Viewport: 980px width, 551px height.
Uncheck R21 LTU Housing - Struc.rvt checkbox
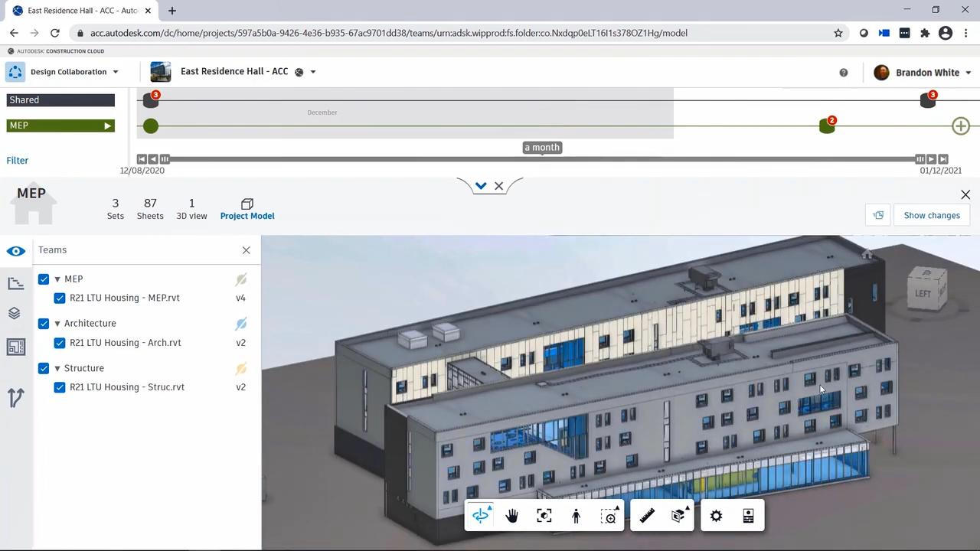point(60,387)
